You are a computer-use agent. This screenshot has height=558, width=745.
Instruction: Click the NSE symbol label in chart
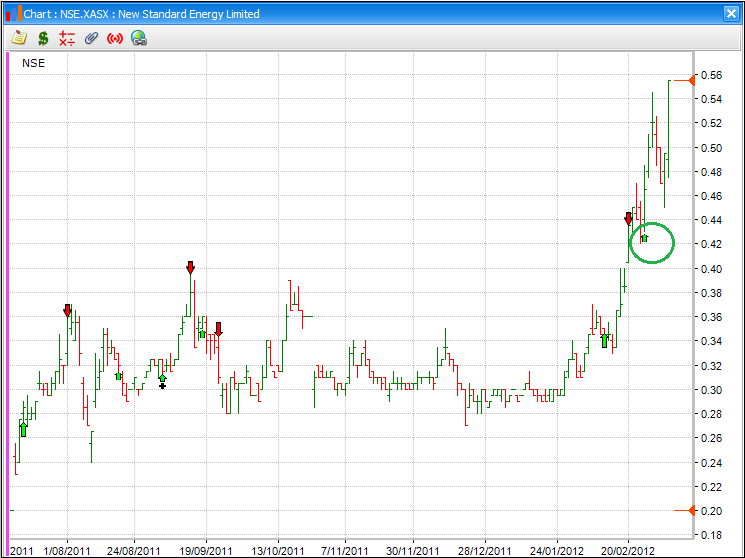33,63
